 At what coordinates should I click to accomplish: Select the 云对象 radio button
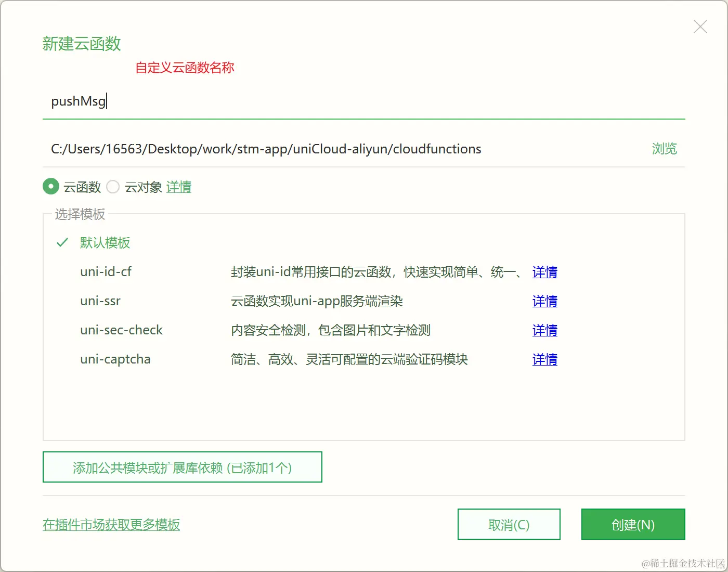[x=113, y=187]
